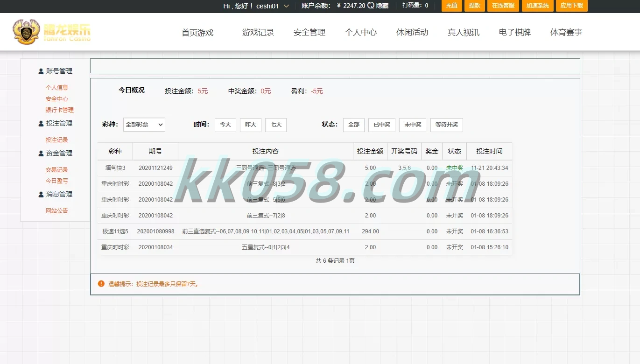Click the balance refresh icon
Screen dimensions: 640x364
(371, 6)
